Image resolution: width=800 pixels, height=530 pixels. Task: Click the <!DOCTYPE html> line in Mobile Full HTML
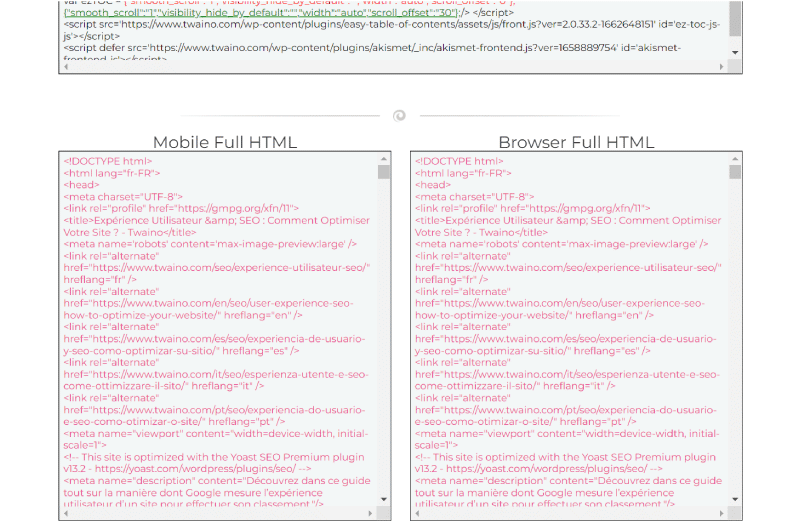pyautogui.click(x=108, y=161)
